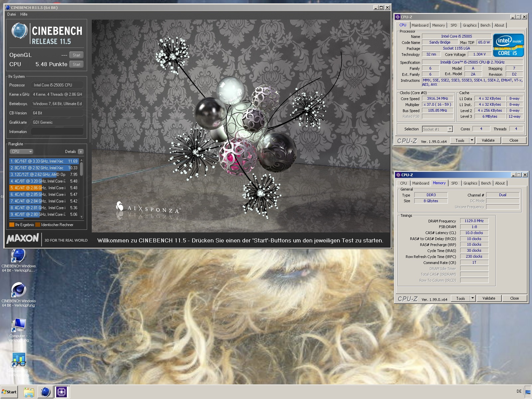532x399 pixels.
Task: Open Bench tab in lower CPU-Z window
Action: point(486,183)
